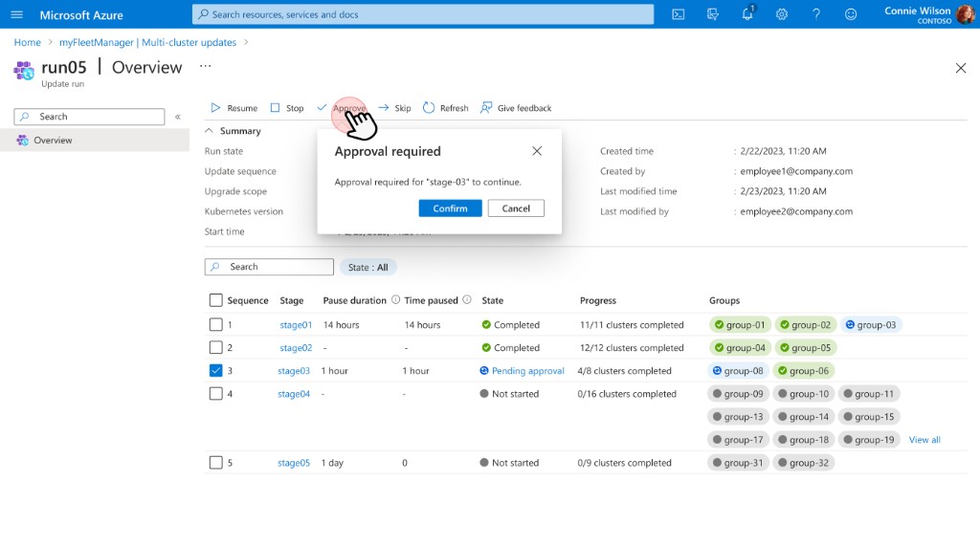Open the Azure portal hamburger menu

tap(17, 14)
